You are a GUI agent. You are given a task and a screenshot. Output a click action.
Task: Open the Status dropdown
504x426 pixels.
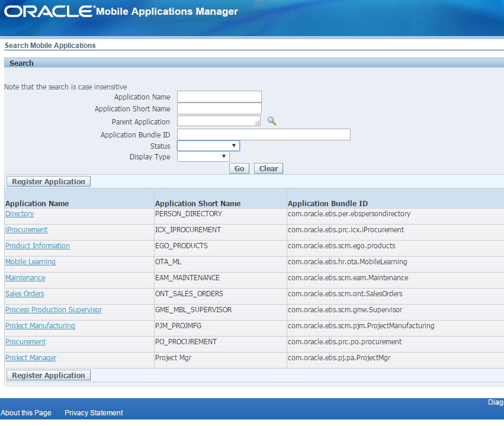pos(208,146)
